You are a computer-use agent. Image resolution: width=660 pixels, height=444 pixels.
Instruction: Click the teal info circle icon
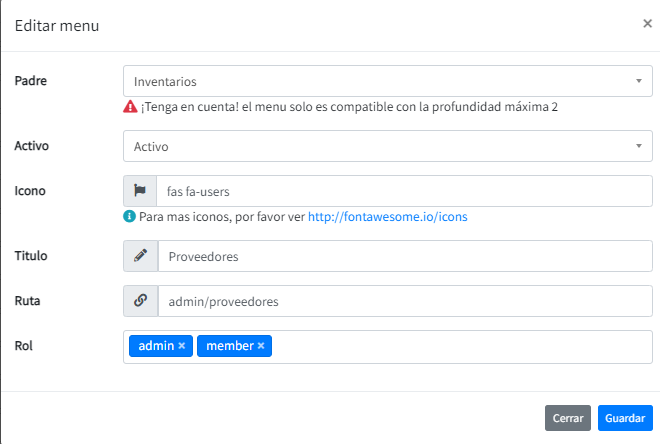129,215
